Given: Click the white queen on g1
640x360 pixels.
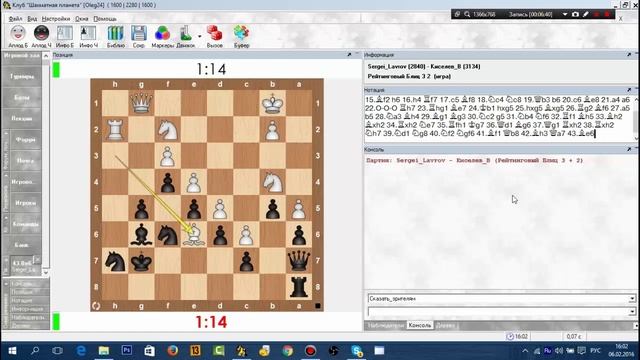Looking at the screenshot, I should coord(141,103).
